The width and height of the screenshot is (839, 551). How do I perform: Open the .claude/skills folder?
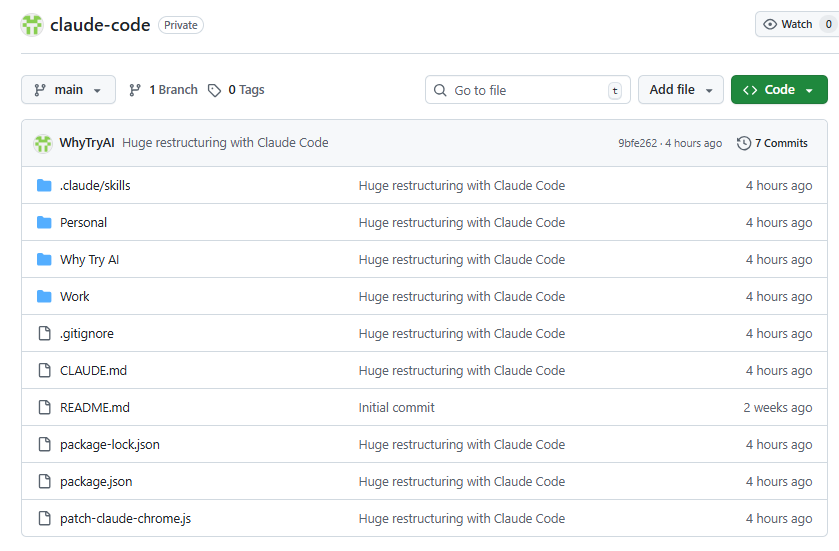coord(95,186)
